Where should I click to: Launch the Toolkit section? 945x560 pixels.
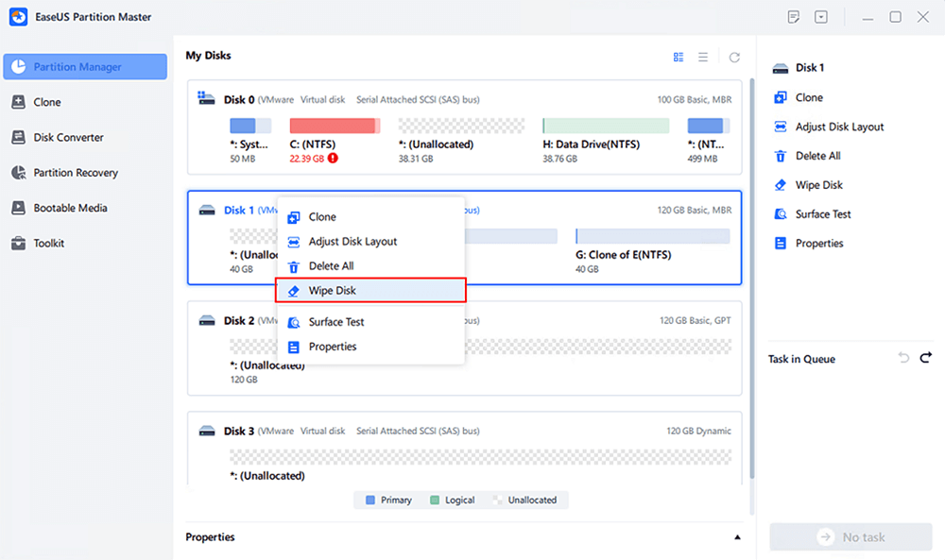coord(59,243)
